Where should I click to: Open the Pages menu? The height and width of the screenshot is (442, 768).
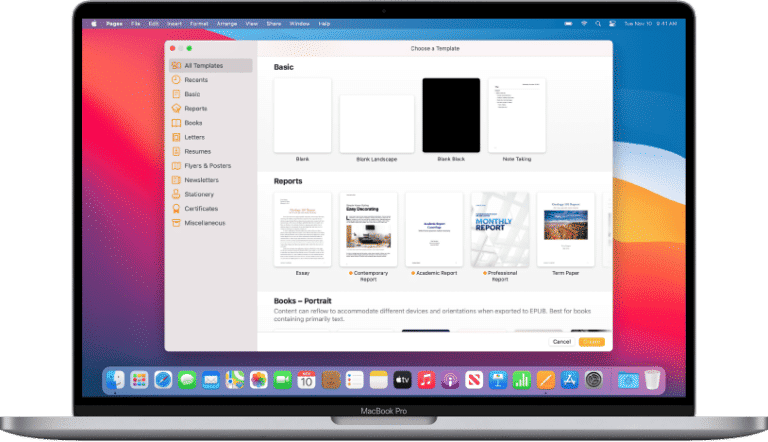pos(114,24)
